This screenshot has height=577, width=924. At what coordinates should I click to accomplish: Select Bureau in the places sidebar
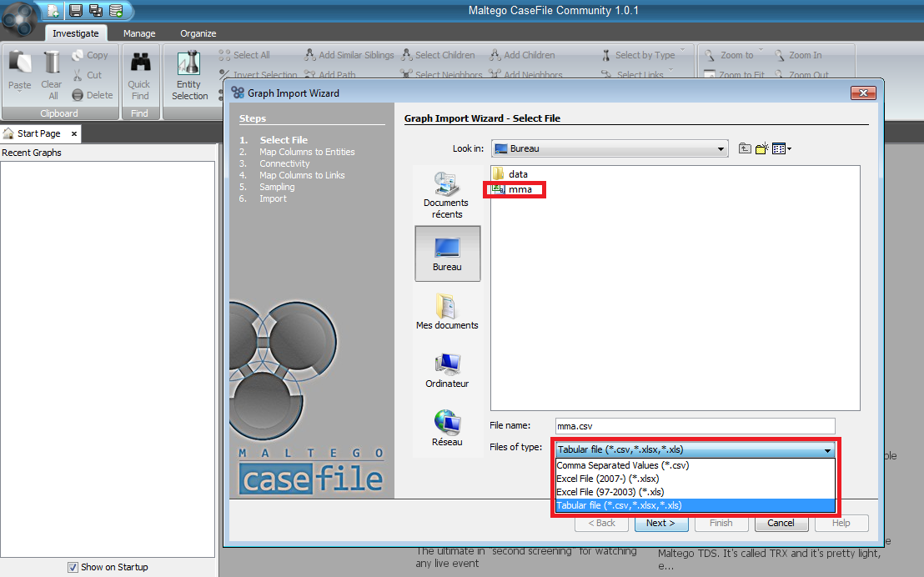(447, 253)
